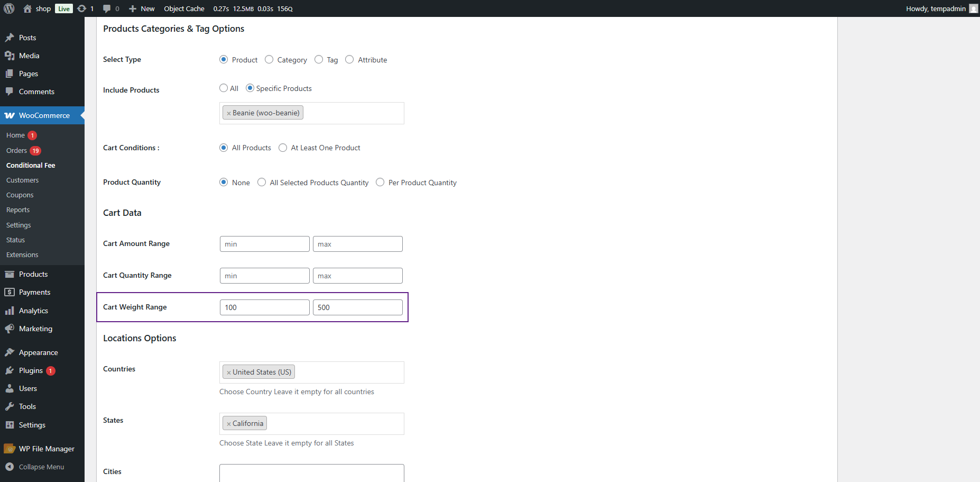The height and width of the screenshot is (482, 980).
Task: Click the Settings sliders icon in sidebar
Action: point(10,425)
